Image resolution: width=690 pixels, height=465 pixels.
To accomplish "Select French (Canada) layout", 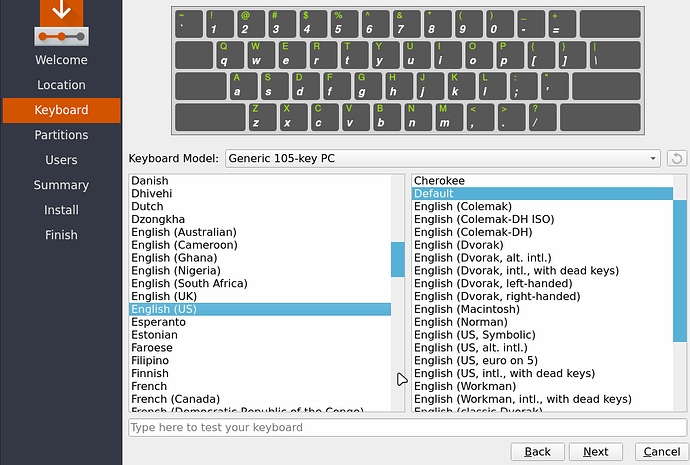I will [260, 399].
